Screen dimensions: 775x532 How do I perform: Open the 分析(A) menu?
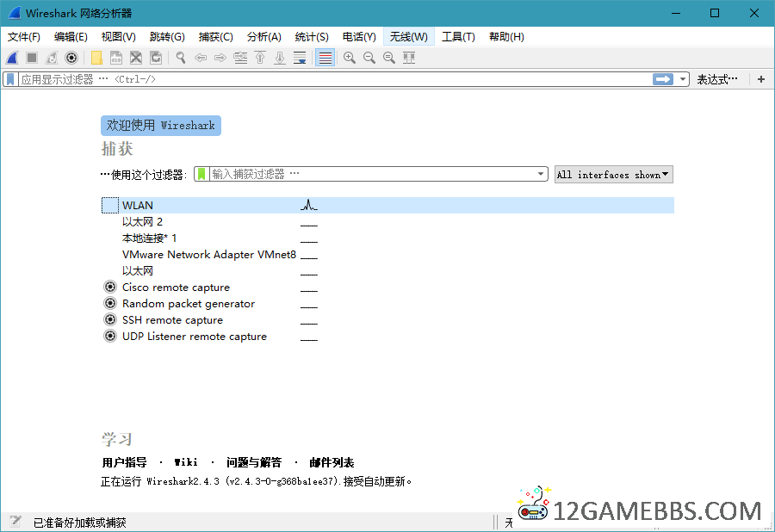pyautogui.click(x=264, y=36)
